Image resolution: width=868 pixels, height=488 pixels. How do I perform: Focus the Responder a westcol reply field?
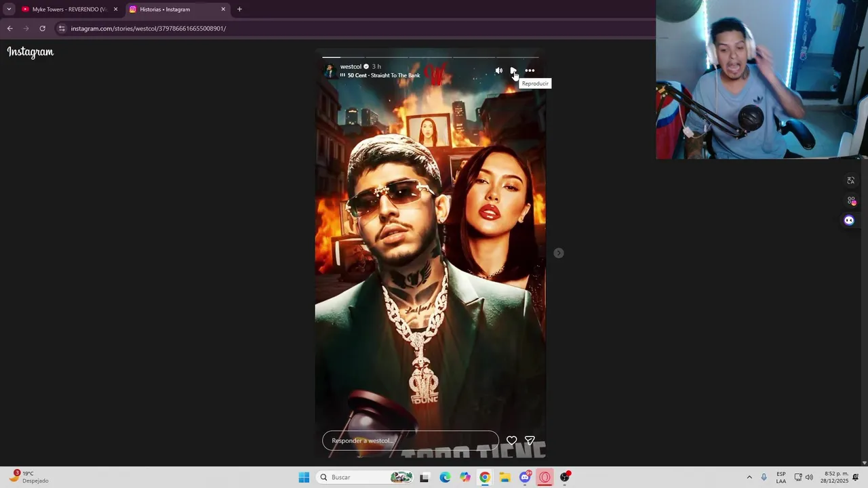click(x=410, y=441)
